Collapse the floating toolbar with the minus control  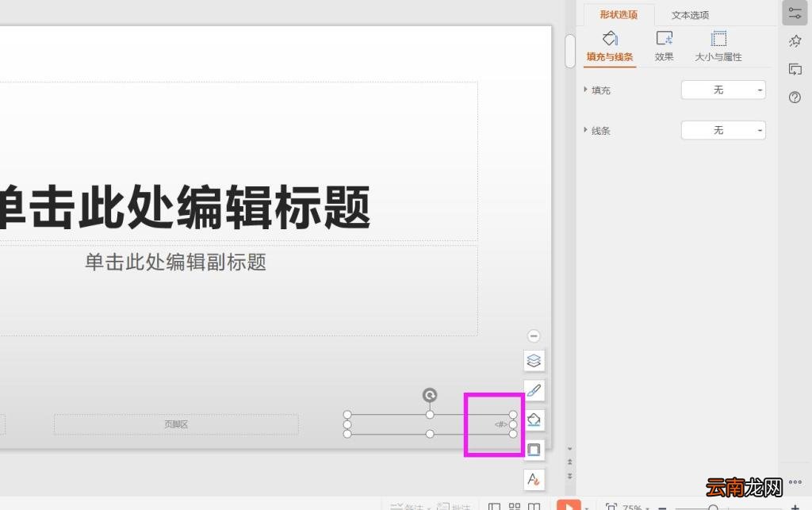coord(534,336)
